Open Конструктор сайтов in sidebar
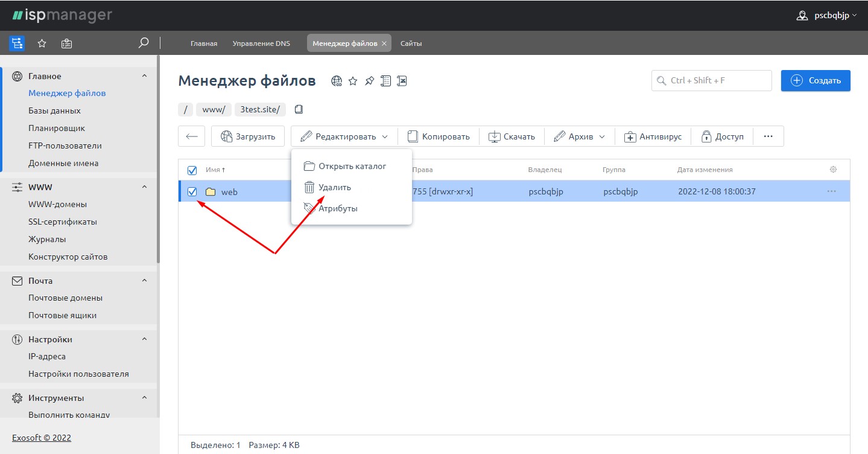 coord(68,257)
